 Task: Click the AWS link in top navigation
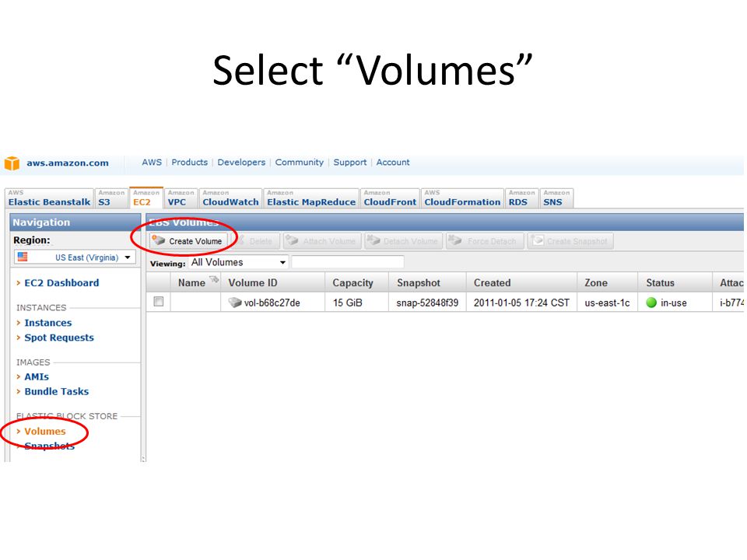152,163
